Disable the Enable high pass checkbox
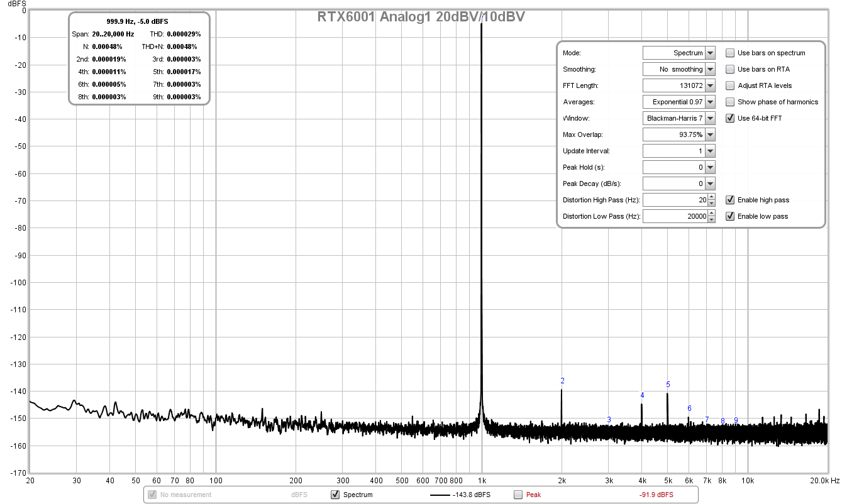The height and width of the screenshot is (504, 842). coord(730,200)
